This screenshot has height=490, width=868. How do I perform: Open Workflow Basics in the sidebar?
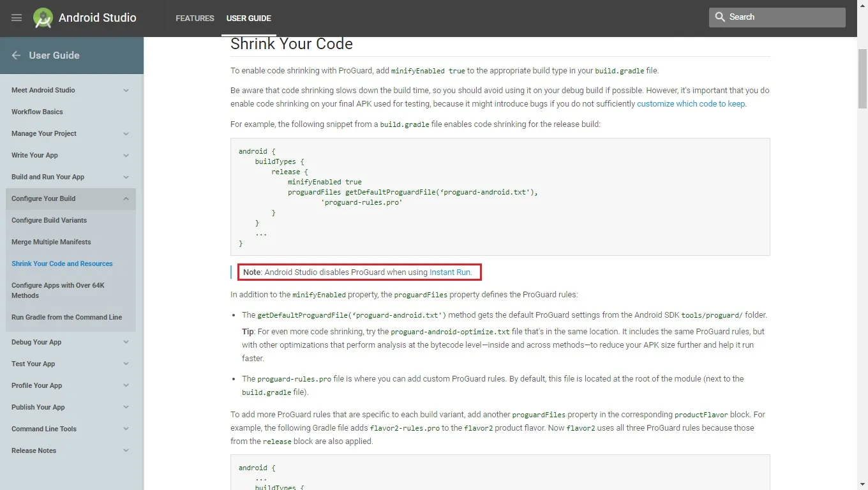(37, 112)
